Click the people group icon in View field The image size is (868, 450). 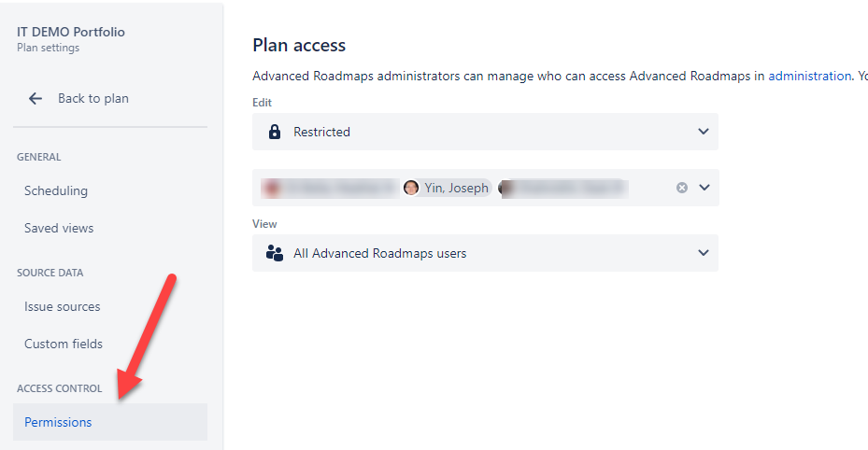(275, 253)
